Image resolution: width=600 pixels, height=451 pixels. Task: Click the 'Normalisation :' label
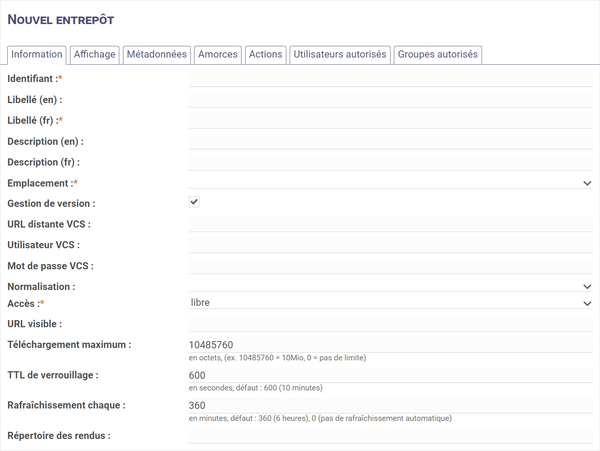pyautogui.click(x=41, y=287)
